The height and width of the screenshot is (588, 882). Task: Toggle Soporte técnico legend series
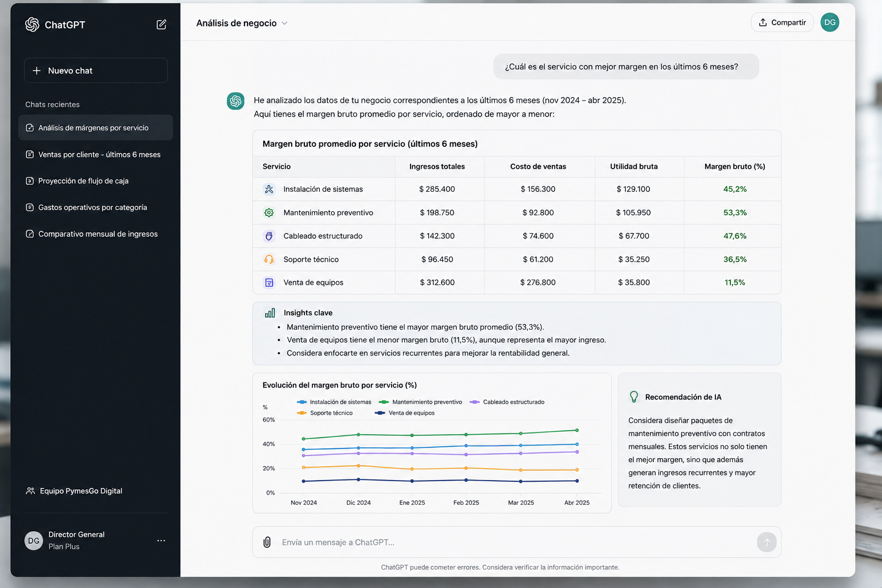pos(325,413)
